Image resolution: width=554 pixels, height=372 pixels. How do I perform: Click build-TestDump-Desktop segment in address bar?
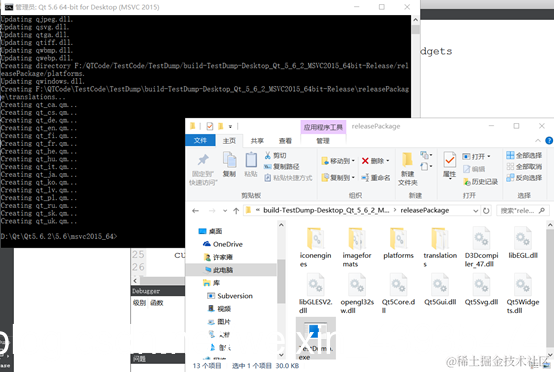point(326,210)
